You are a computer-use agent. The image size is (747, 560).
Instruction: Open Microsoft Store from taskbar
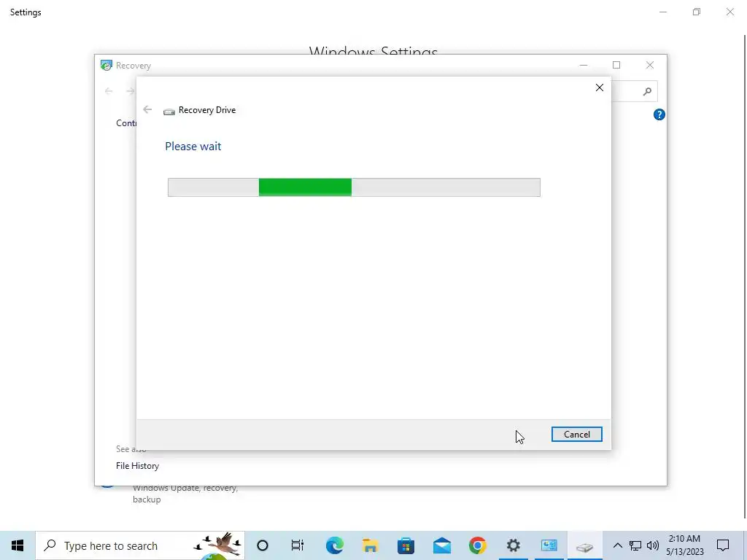click(406, 545)
